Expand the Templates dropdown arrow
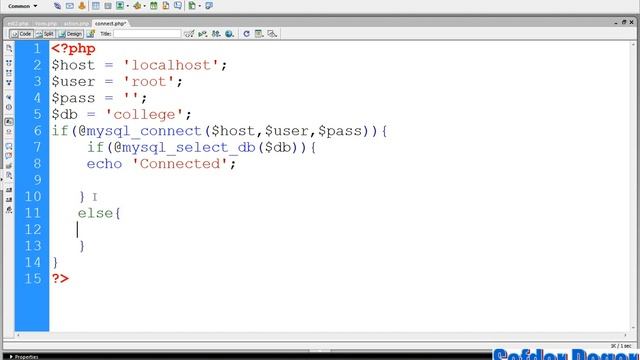The width and height of the screenshot is (640, 360). [200, 6]
